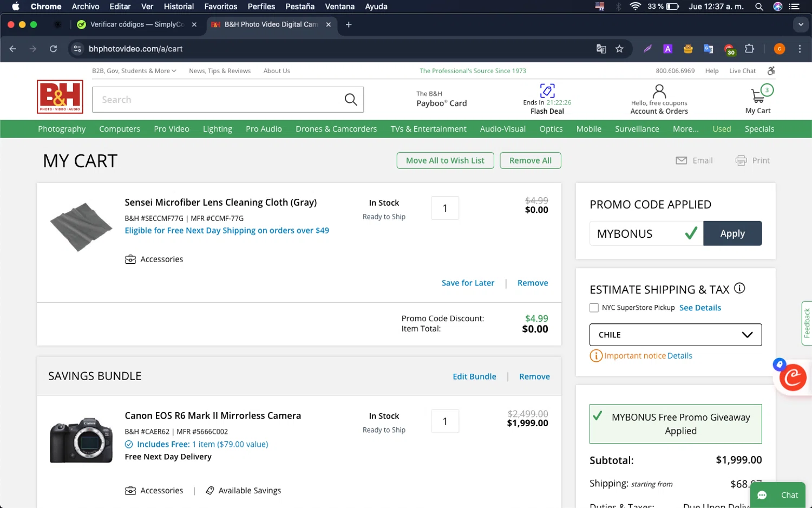
Task: Enable NYC SuperStore Pickup checkbox
Action: pos(594,308)
